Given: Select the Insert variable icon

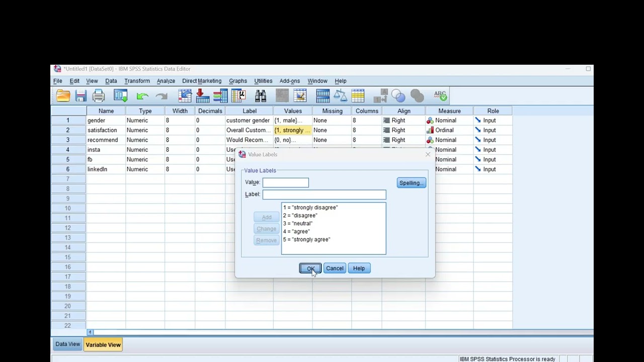Looking at the screenshot, I should pyautogui.click(x=300, y=96).
